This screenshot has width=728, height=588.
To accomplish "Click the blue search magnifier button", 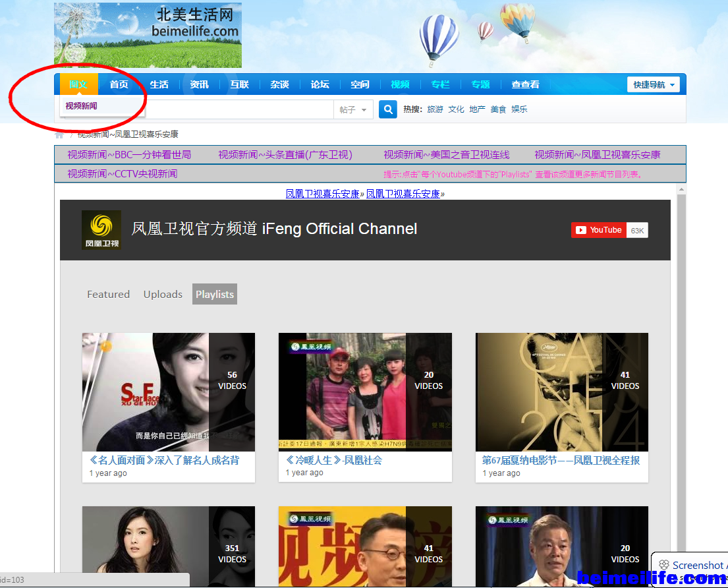I will [x=388, y=109].
